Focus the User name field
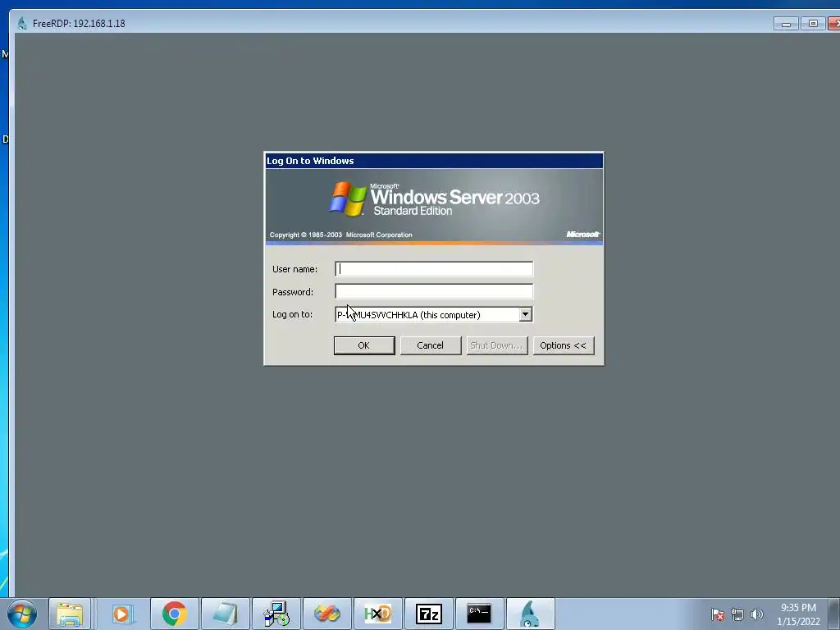Viewport: 840px width, 630px height. click(x=434, y=269)
